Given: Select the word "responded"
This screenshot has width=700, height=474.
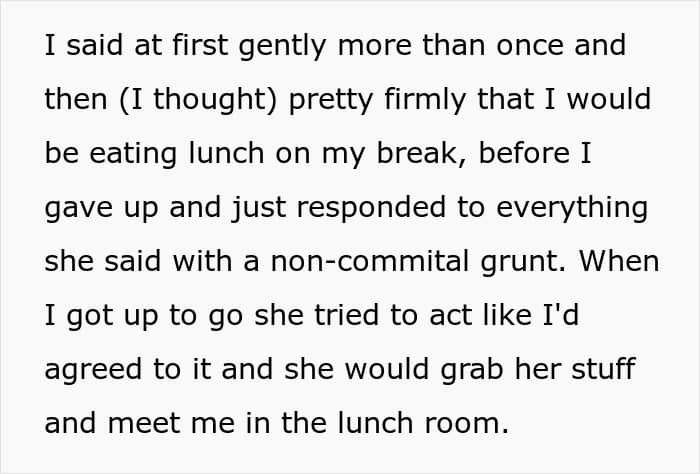Looking at the screenshot, I should pyautogui.click(x=371, y=209).
